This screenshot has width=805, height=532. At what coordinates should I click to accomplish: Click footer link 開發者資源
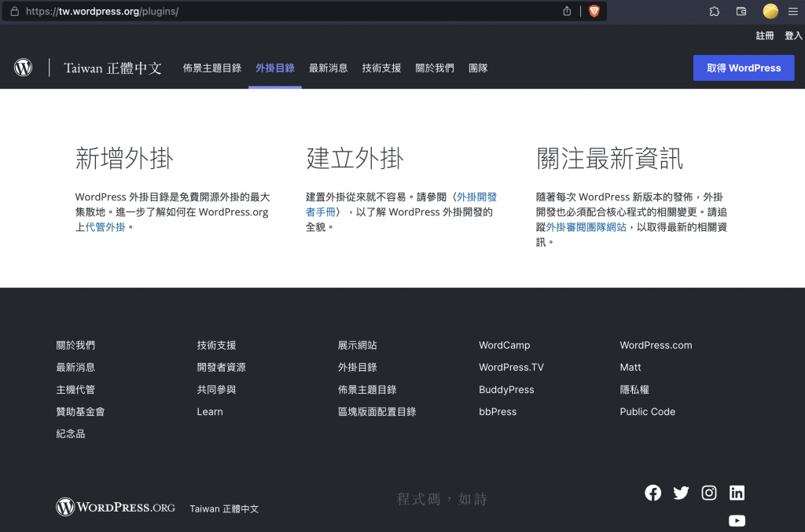pyautogui.click(x=221, y=367)
